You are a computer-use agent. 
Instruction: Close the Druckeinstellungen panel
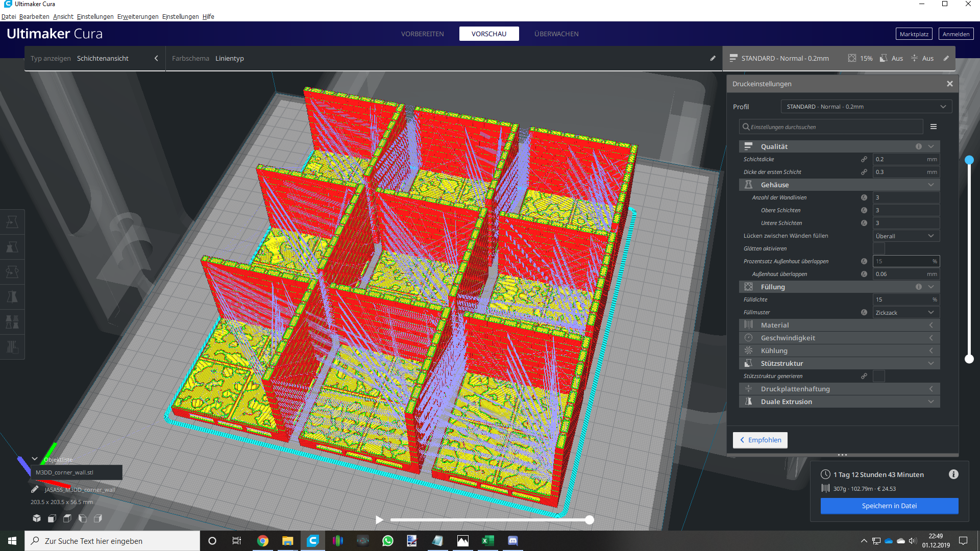950,84
